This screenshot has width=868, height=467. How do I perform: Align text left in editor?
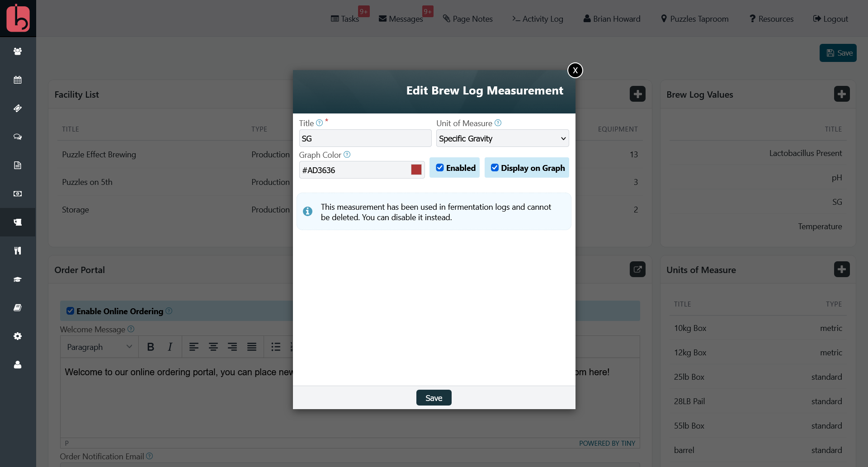pyautogui.click(x=193, y=347)
